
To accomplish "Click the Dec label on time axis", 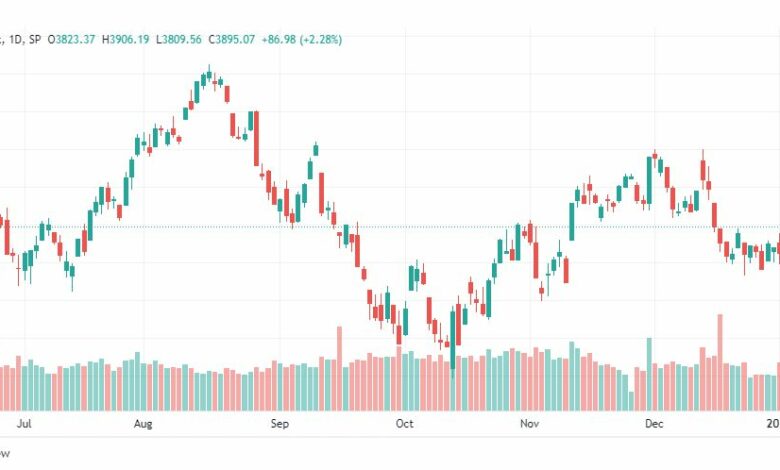I will 654,424.
